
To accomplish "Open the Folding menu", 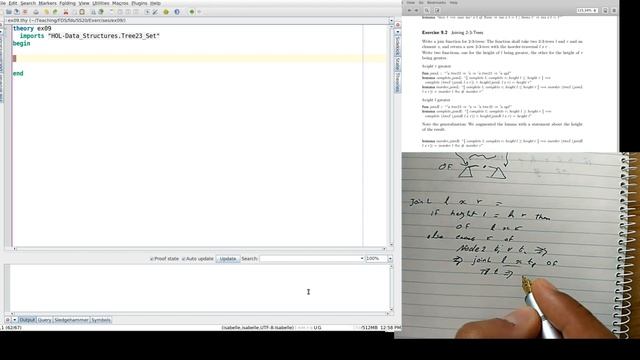I will coord(67,3).
